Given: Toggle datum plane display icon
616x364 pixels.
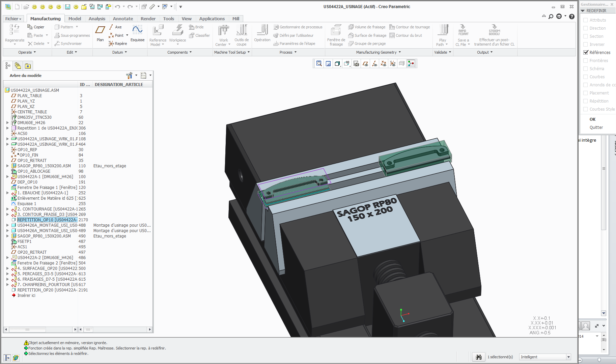Looking at the screenshot, I should 365,63.
